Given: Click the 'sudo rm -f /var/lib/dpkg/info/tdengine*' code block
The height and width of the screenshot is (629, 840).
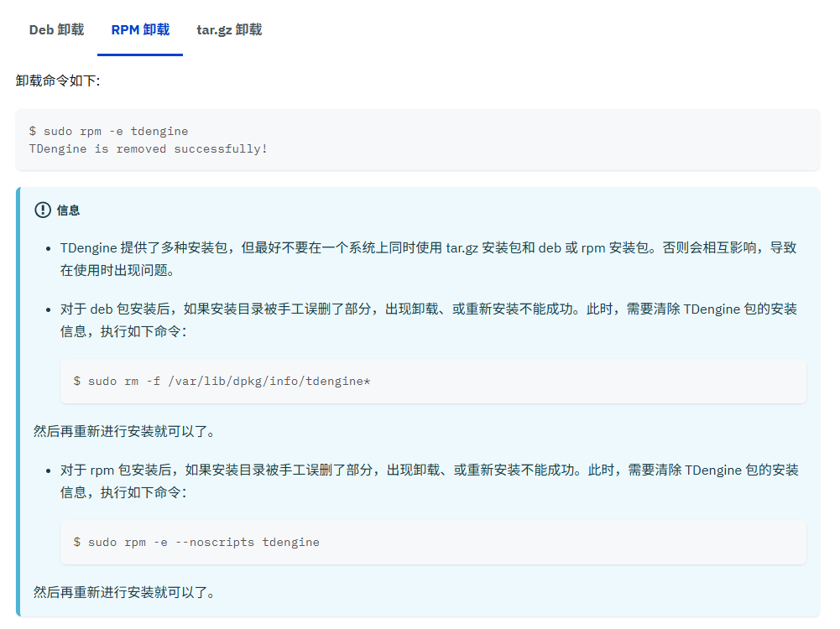Looking at the screenshot, I should pos(433,381).
